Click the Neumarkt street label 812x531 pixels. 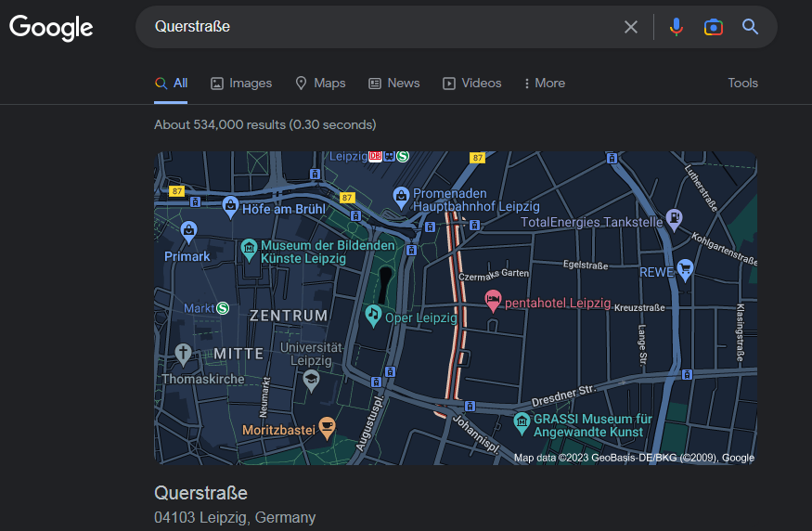coord(264,397)
